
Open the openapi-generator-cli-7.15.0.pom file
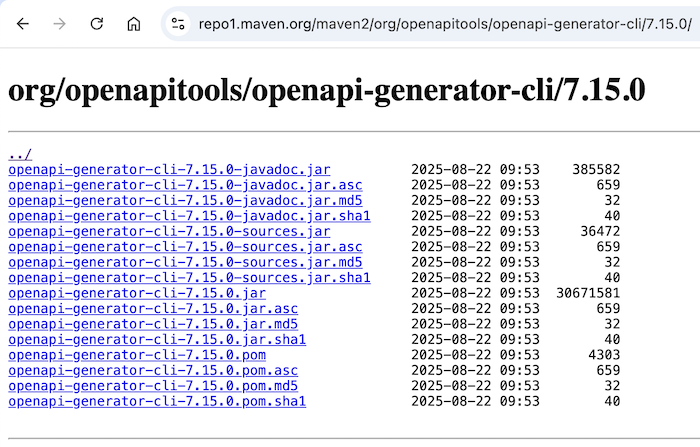(137, 355)
